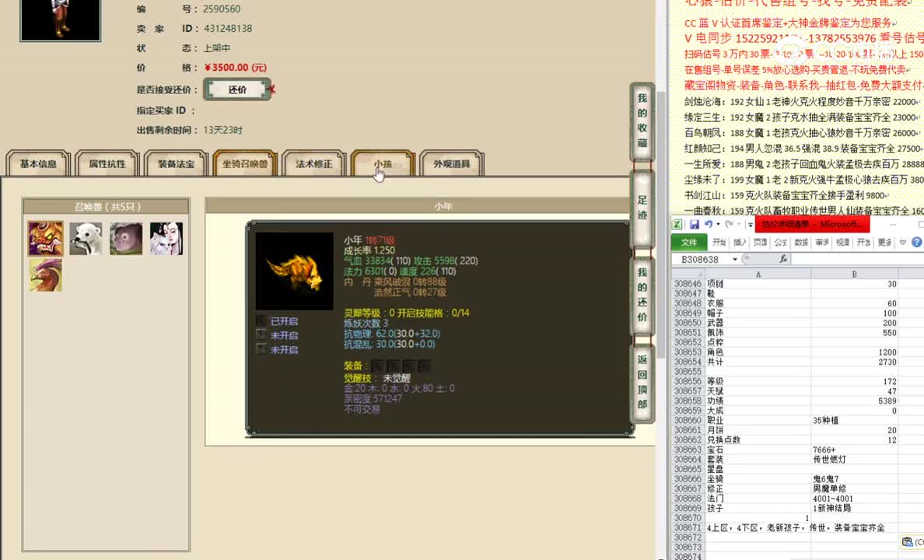Screen dimensions: 924x560
Task: Open the Name Box dropdown arrow
Action: 734,258
